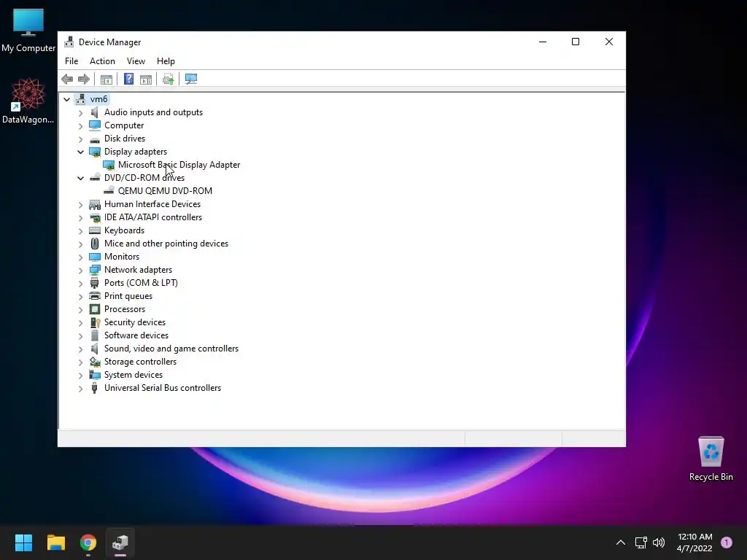Image resolution: width=747 pixels, height=560 pixels.
Task: Click the vm6 computer node icon
Action: (81, 99)
